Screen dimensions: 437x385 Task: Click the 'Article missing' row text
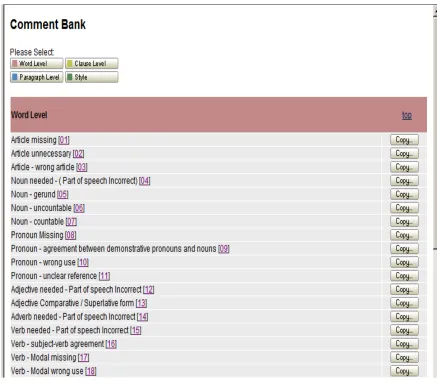(34, 140)
